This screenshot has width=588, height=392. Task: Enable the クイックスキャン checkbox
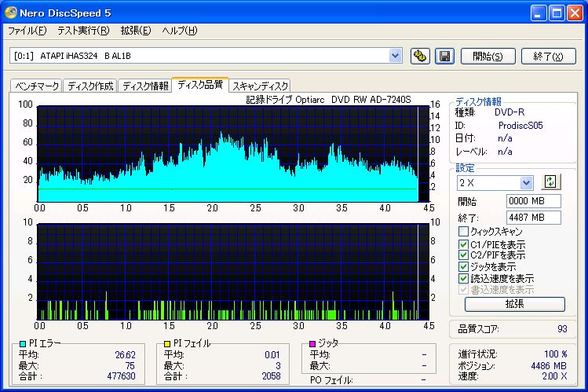(x=463, y=231)
